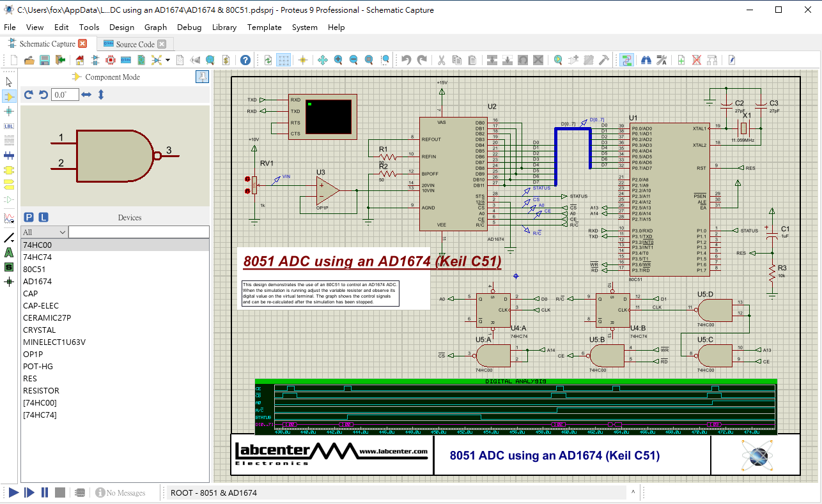Open the Debug menu
This screenshot has height=504, width=822.
(189, 27)
